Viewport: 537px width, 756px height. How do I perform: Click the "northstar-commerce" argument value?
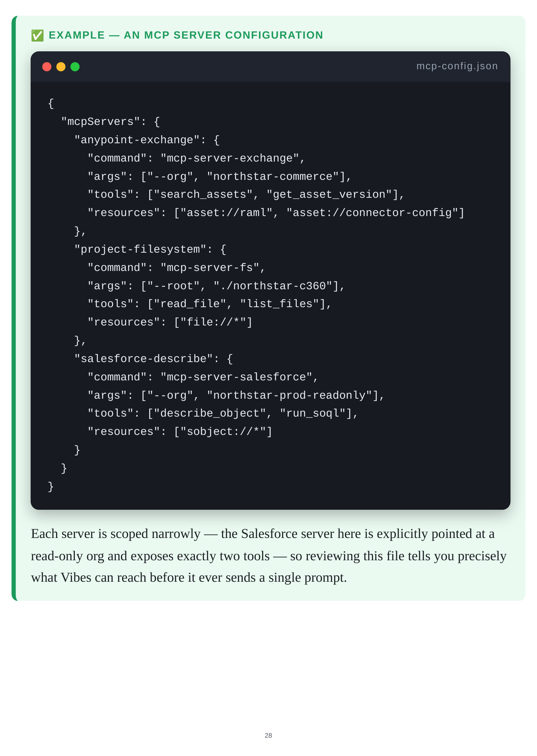click(x=273, y=177)
